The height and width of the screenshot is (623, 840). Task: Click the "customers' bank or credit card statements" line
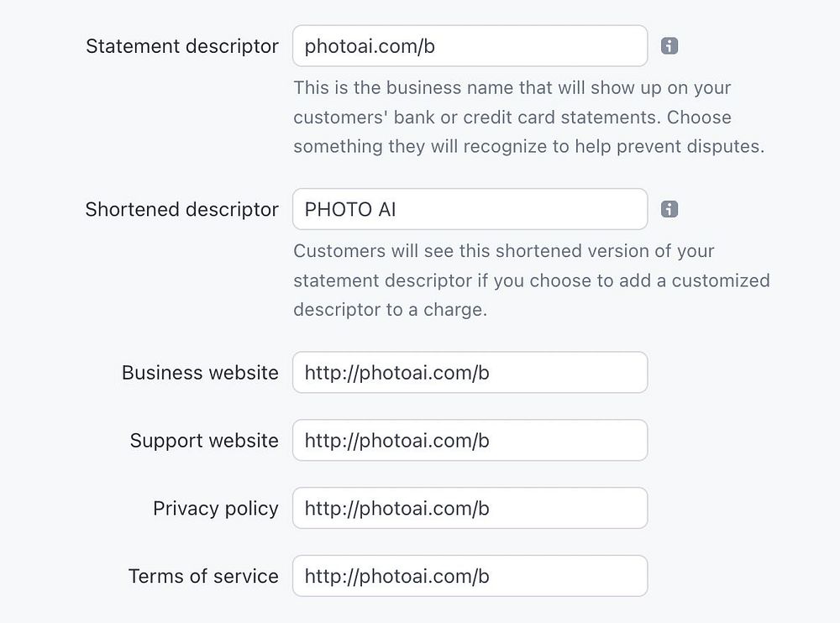(512, 117)
